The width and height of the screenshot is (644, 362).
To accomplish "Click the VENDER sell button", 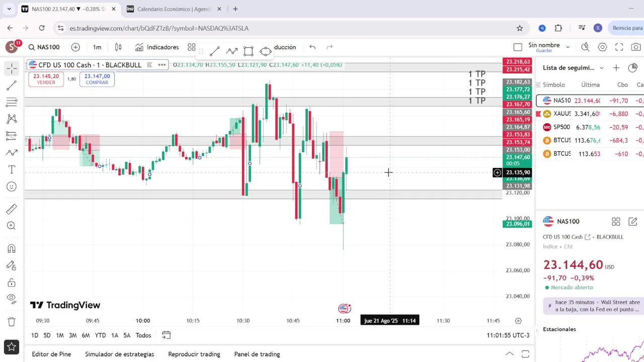I will [46, 79].
